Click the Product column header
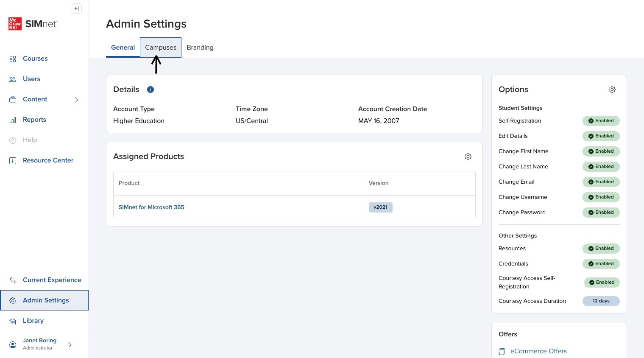The image size is (644, 358). 129,183
